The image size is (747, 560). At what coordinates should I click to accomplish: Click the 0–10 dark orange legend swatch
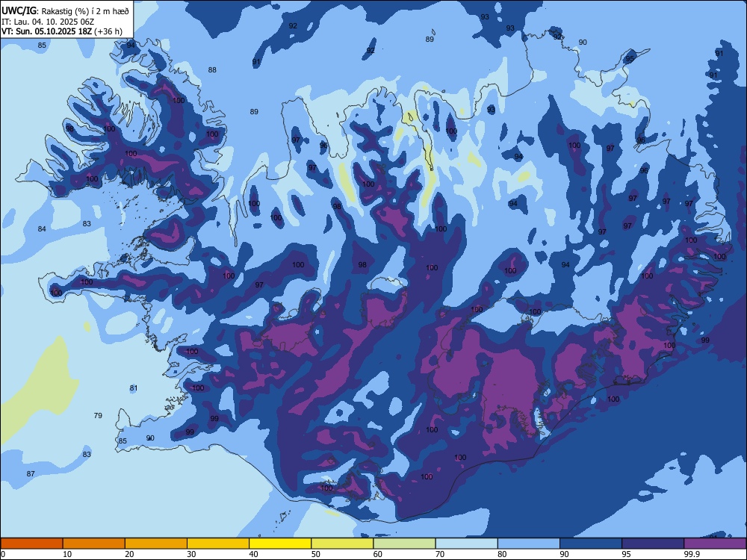(x=31, y=544)
